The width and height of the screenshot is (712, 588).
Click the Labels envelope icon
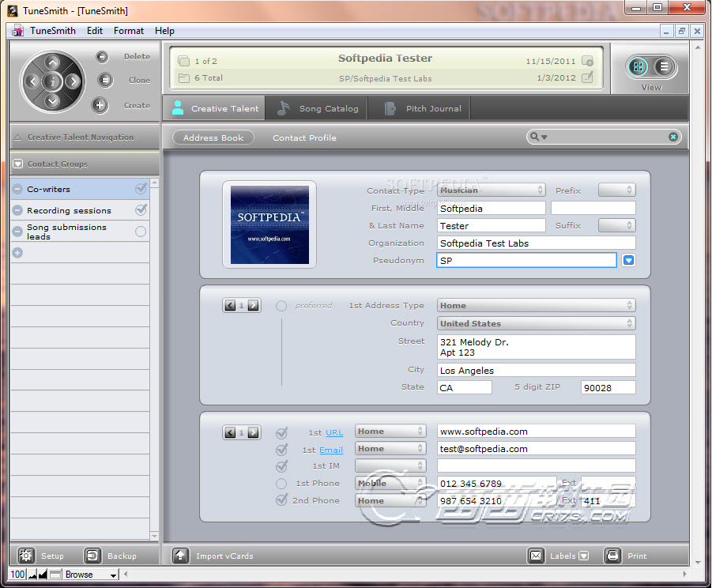[x=536, y=556]
